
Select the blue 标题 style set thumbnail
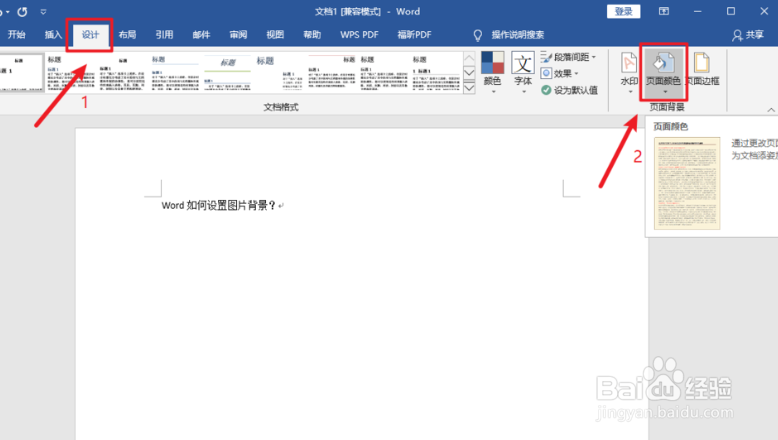point(175,72)
